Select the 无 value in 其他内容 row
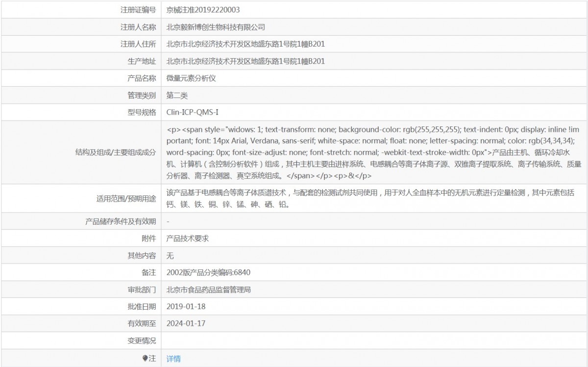The height and width of the screenshot is (367, 588). click(x=170, y=255)
